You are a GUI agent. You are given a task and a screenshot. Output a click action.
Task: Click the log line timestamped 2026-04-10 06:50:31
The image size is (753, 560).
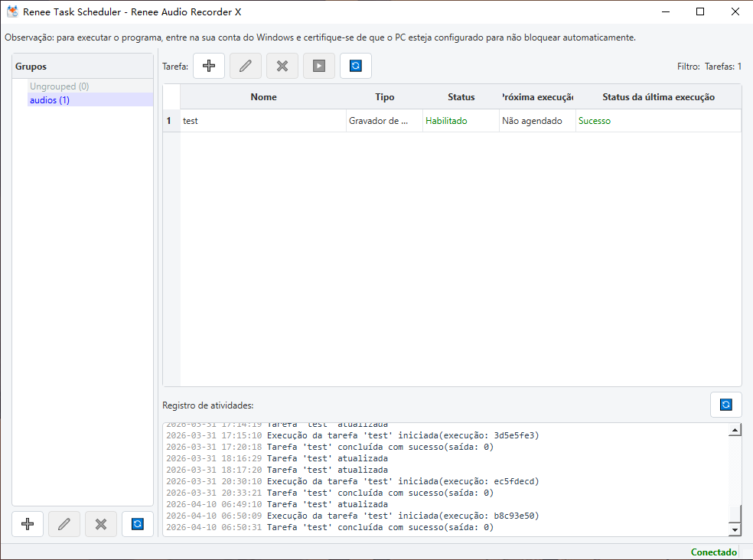point(330,527)
